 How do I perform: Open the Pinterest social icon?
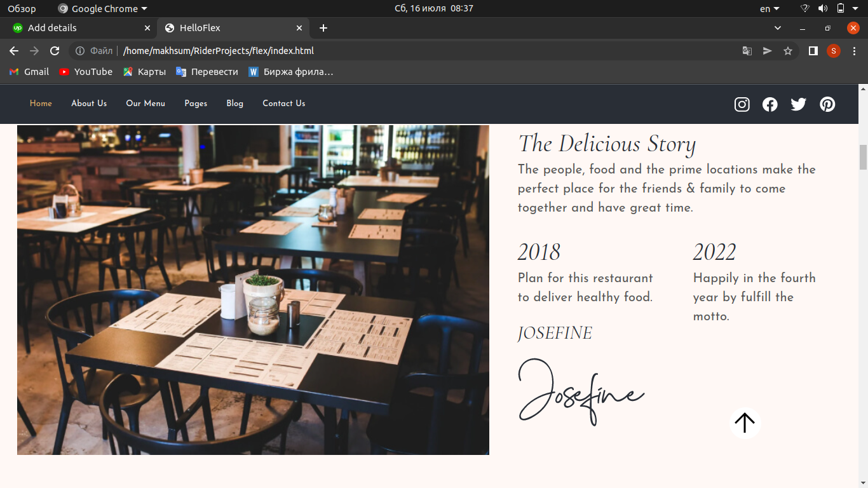tap(827, 104)
